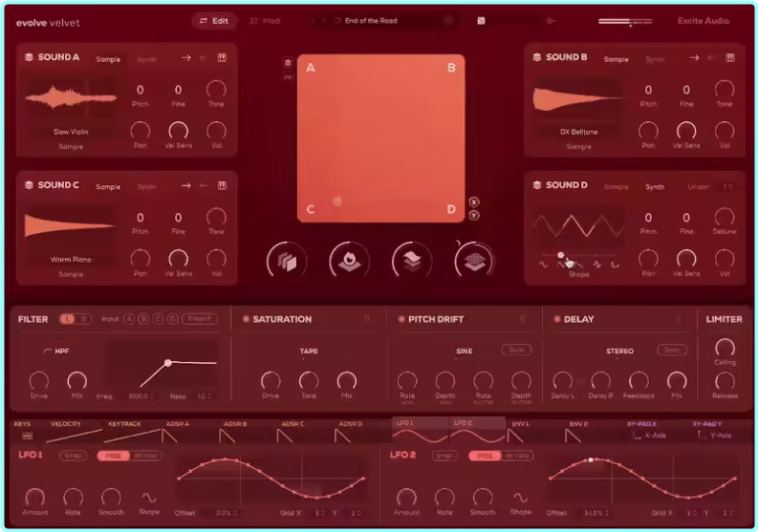Click the LFO 2 Shape wave icon

coord(520,498)
